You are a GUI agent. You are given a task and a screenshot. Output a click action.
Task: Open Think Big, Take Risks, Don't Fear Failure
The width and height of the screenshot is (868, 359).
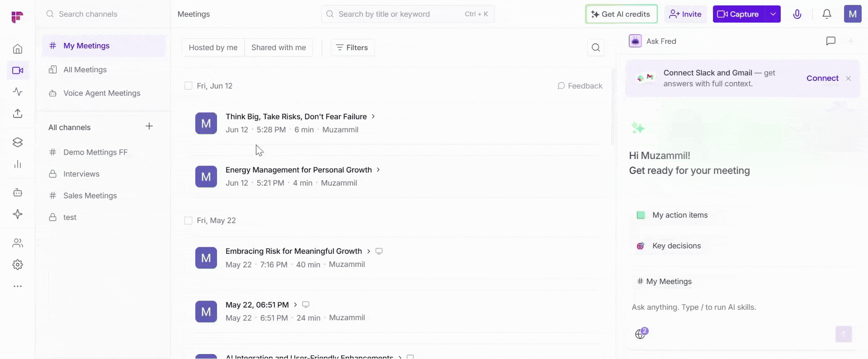(x=296, y=117)
